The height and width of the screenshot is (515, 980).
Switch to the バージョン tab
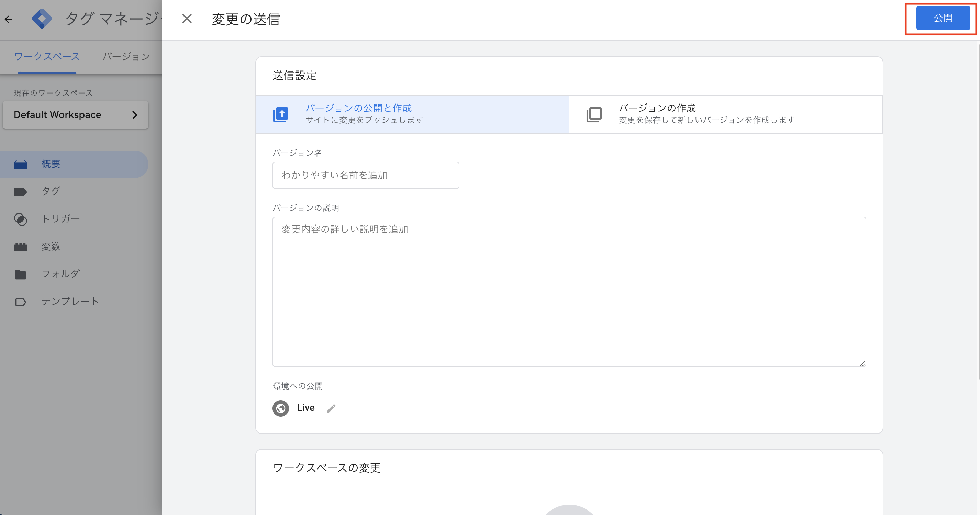pos(126,56)
